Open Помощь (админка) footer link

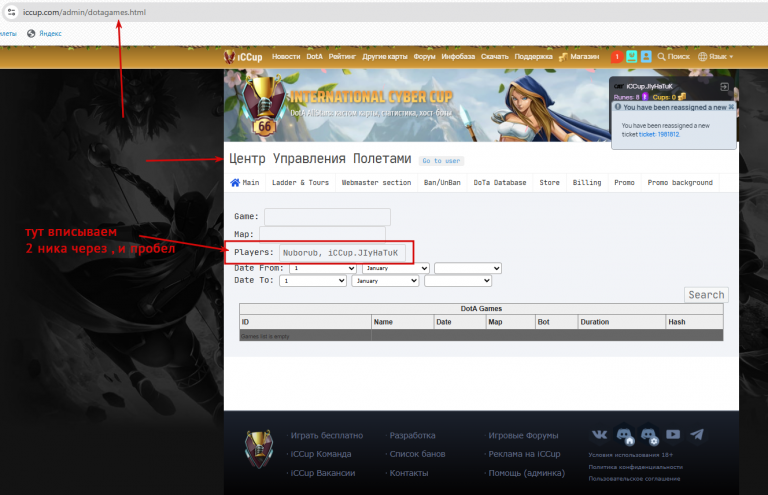[527, 473]
